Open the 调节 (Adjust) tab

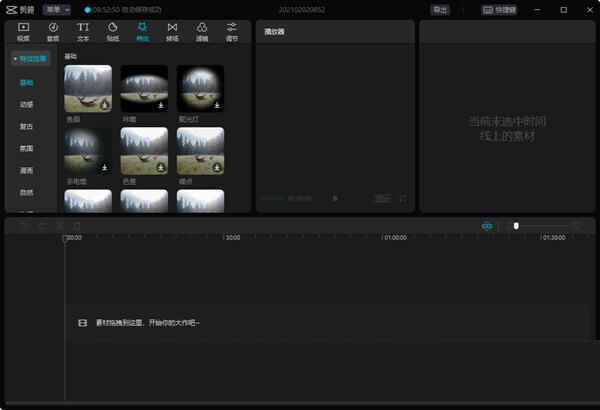click(232, 31)
